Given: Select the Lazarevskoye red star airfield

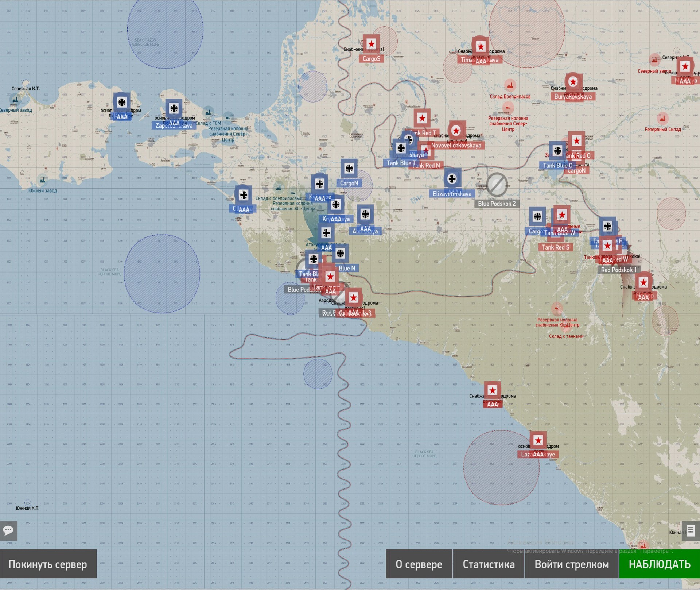Looking at the screenshot, I should (x=538, y=440).
